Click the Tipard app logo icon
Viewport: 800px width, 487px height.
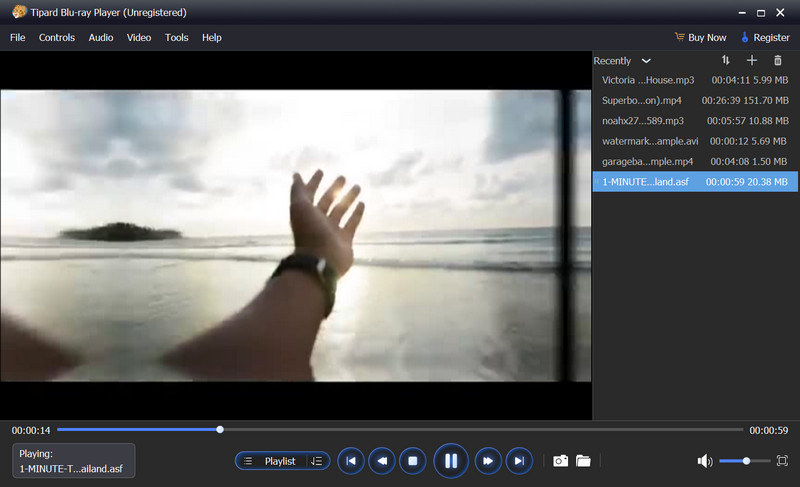point(19,12)
